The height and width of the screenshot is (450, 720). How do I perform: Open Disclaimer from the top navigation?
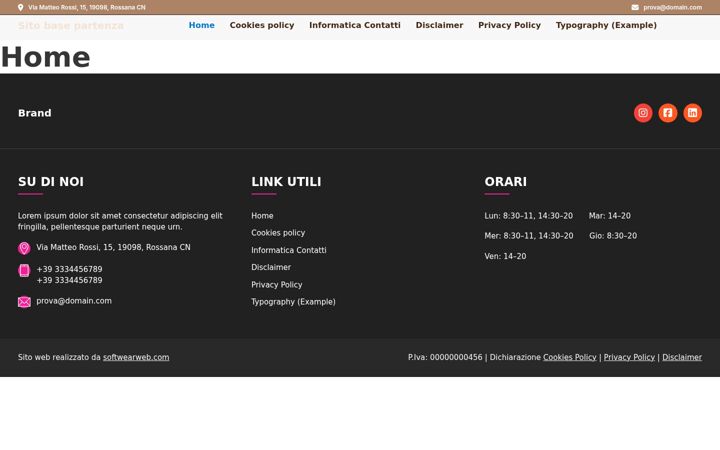tap(439, 25)
